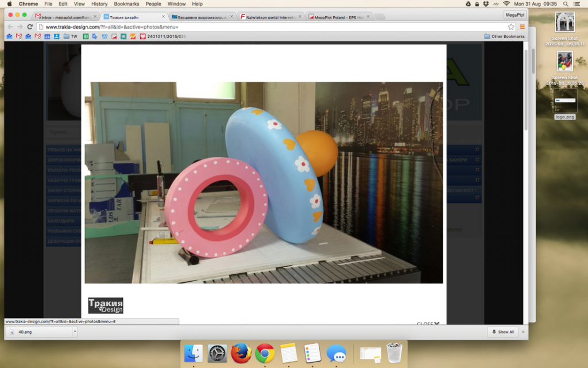
Task: Open the MegaPlot profile switcher
Action: pos(514,15)
